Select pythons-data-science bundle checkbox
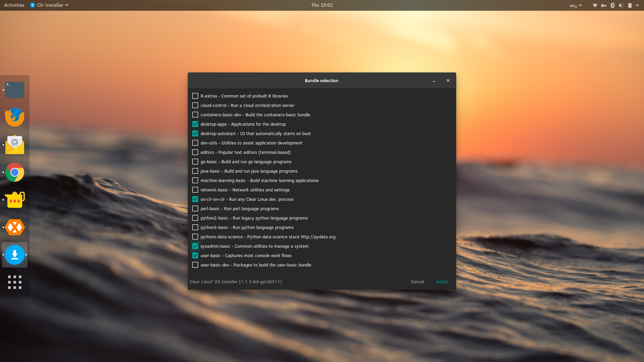Image resolution: width=644 pixels, height=362 pixels. pyautogui.click(x=195, y=237)
